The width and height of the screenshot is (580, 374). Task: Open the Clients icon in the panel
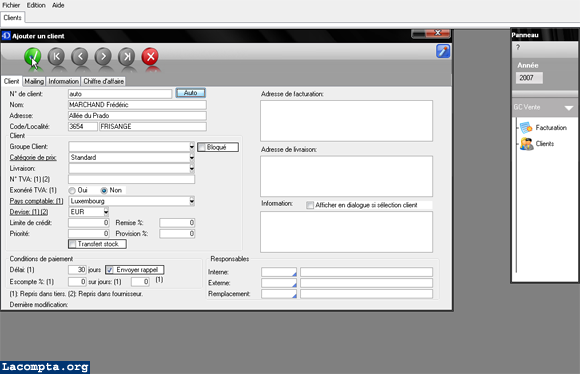point(526,144)
